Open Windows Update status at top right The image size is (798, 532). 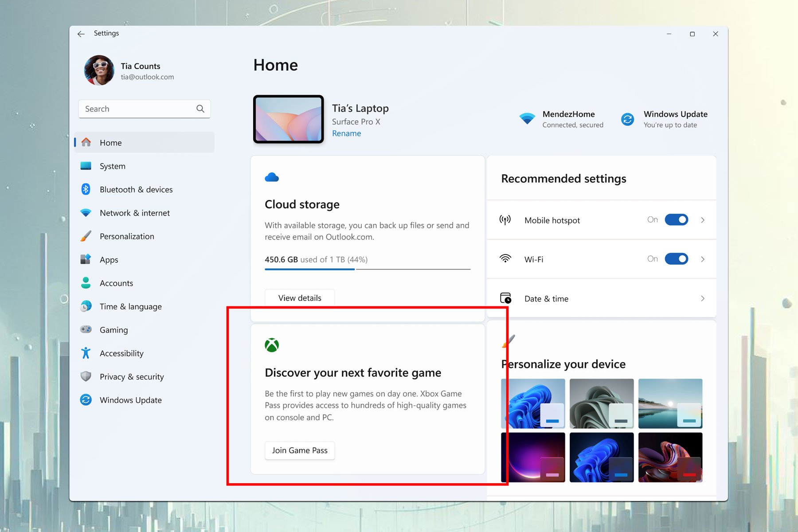click(x=664, y=119)
